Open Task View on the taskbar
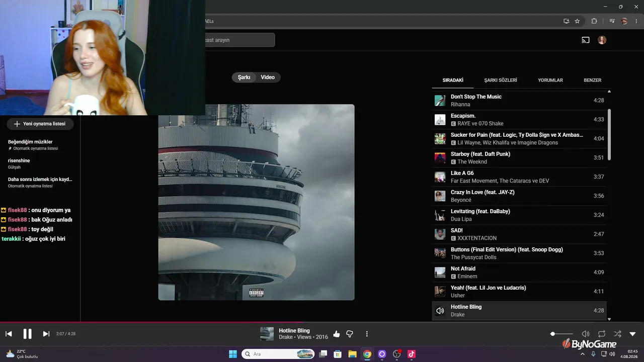Screen dimensions: 644x362 tap(324, 354)
